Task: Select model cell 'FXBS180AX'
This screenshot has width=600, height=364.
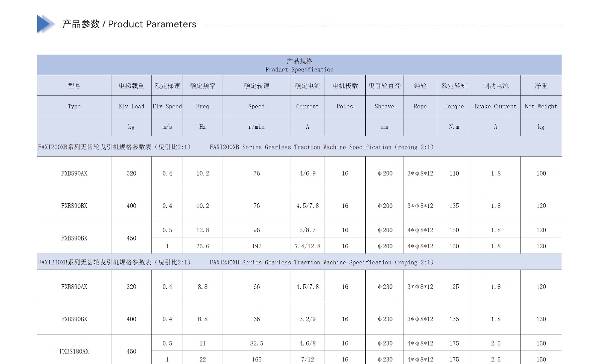Action: click(74, 351)
